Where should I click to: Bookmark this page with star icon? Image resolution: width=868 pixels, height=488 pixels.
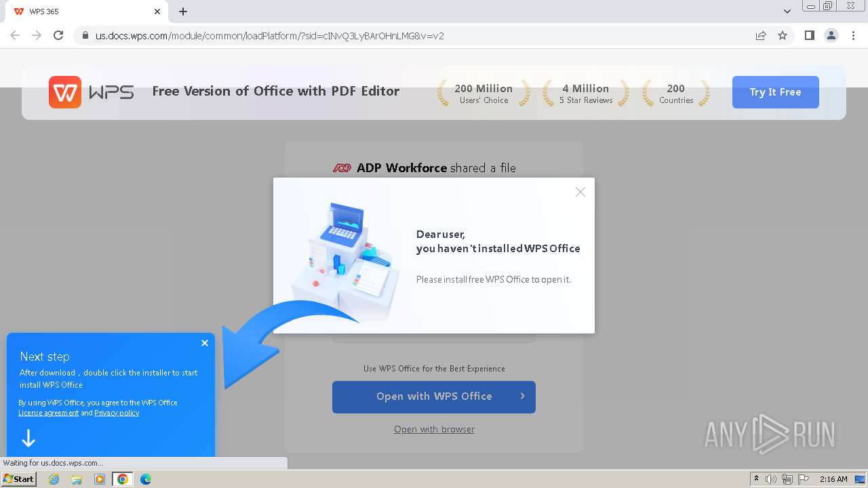(x=783, y=36)
